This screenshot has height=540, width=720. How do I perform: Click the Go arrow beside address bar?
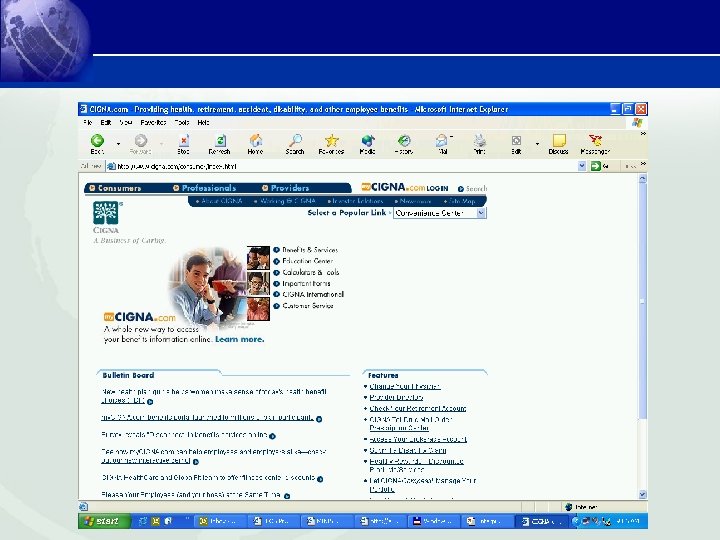click(596, 166)
